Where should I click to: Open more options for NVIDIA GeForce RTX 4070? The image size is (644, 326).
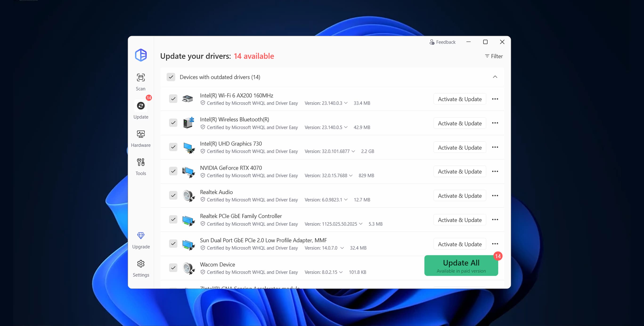pos(495,171)
